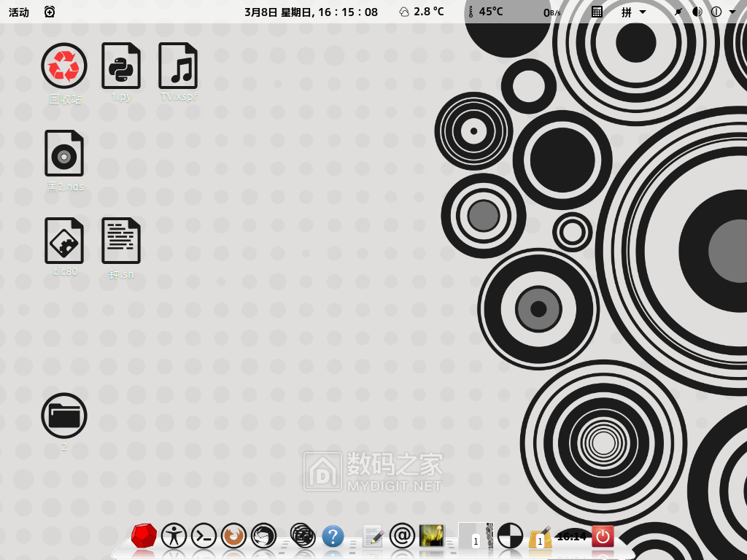Image resolution: width=747 pixels, height=560 pixels.
Task: Select the 1.py Python file
Action: coord(121,66)
